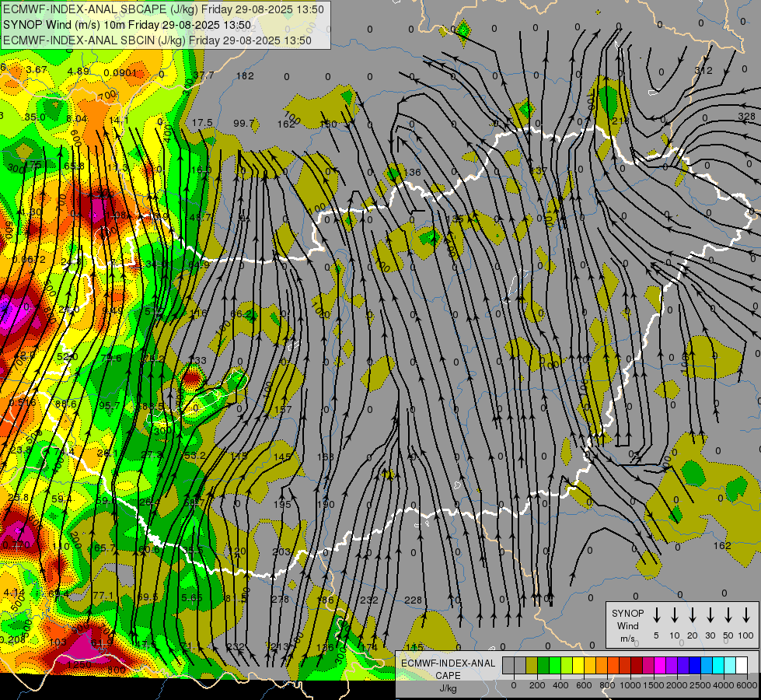Click the map value 5.65
The height and width of the screenshot is (700, 761).
pos(192,597)
